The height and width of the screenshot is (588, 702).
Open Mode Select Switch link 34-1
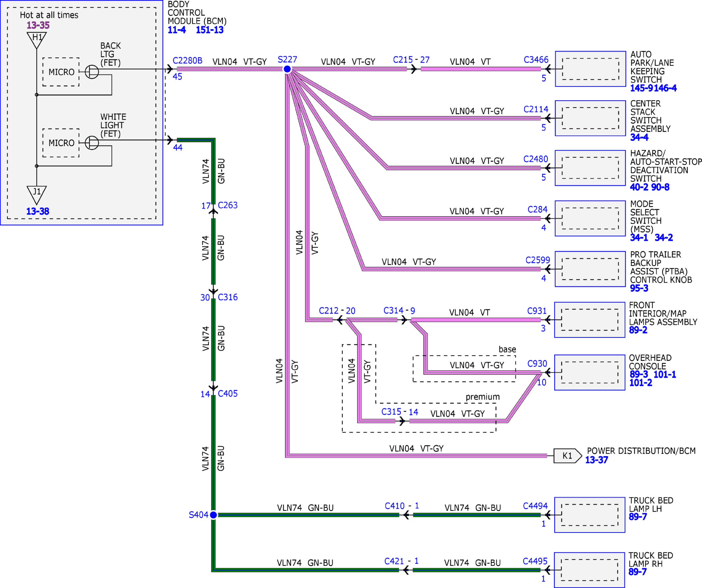pyautogui.click(x=639, y=238)
